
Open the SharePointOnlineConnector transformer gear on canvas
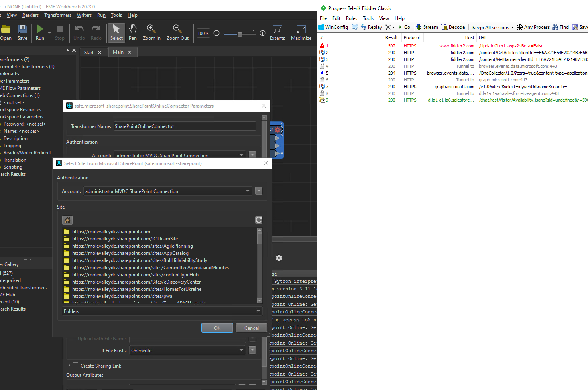pyautogui.click(x=278, y=129)
